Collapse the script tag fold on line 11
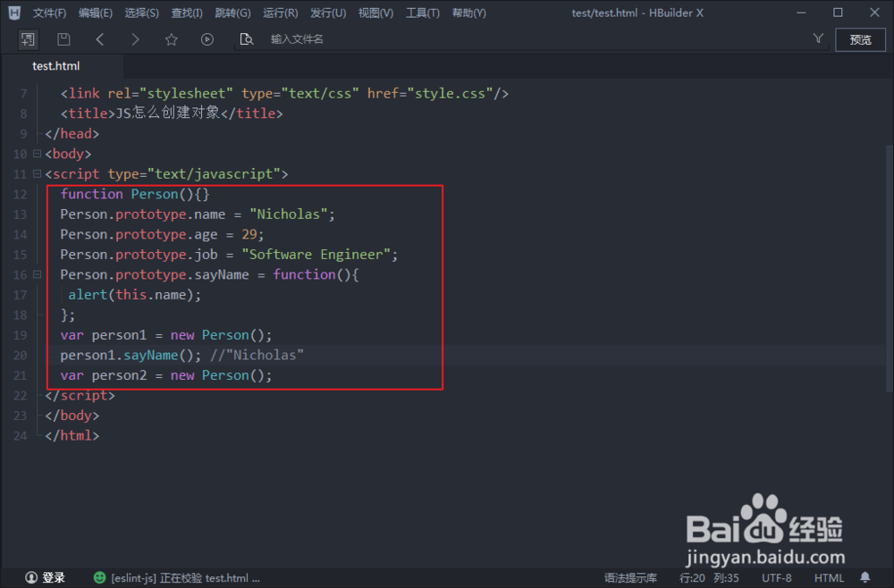The image size is (894, 588). click(x=37, y=173)
